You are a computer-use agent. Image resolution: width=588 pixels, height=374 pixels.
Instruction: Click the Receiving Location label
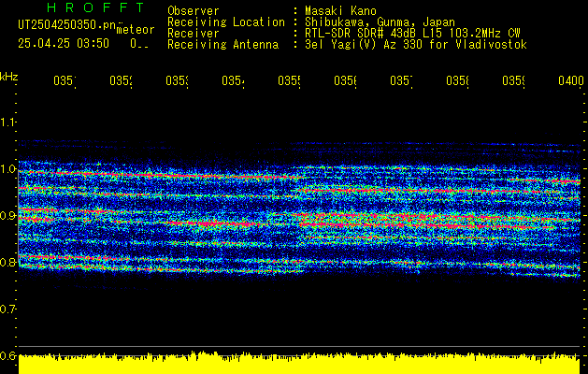click(226, 22)
